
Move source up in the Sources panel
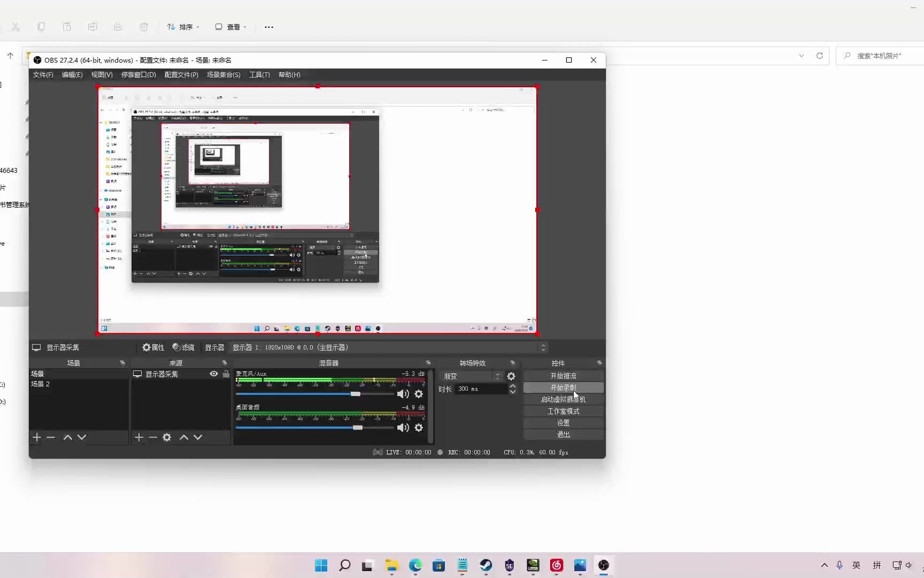[x=183, y=437]
